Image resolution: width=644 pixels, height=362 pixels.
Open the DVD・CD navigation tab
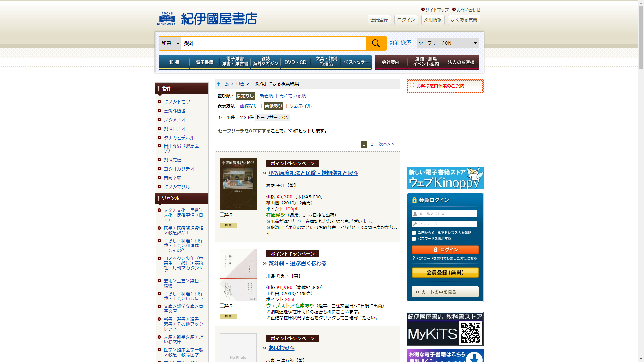296,62
